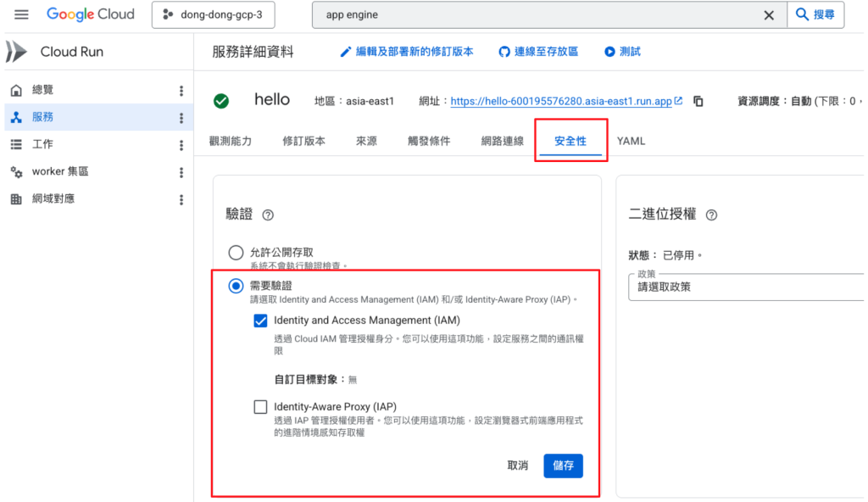
Task: Check Identity-Aware Proxy (IAP) checkbox
Action: click(260, 407)
